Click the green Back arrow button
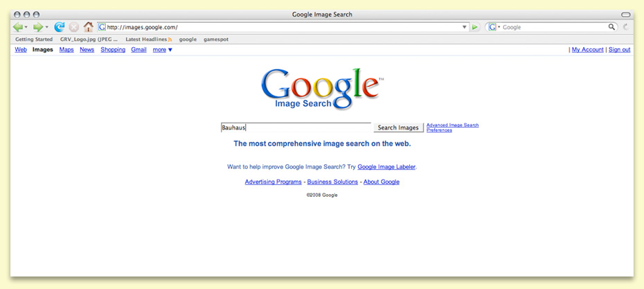Viewport: 644px width, 289px height. pos(18,27)
